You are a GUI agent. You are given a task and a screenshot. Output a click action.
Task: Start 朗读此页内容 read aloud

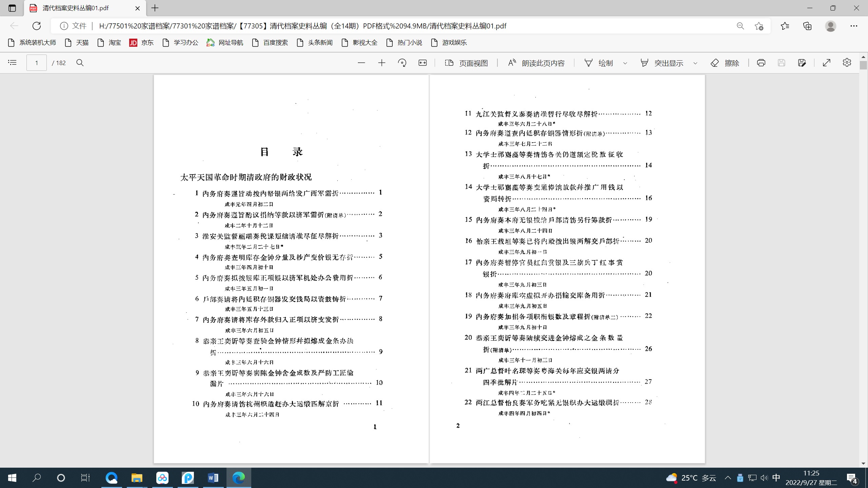coord(536,63)
